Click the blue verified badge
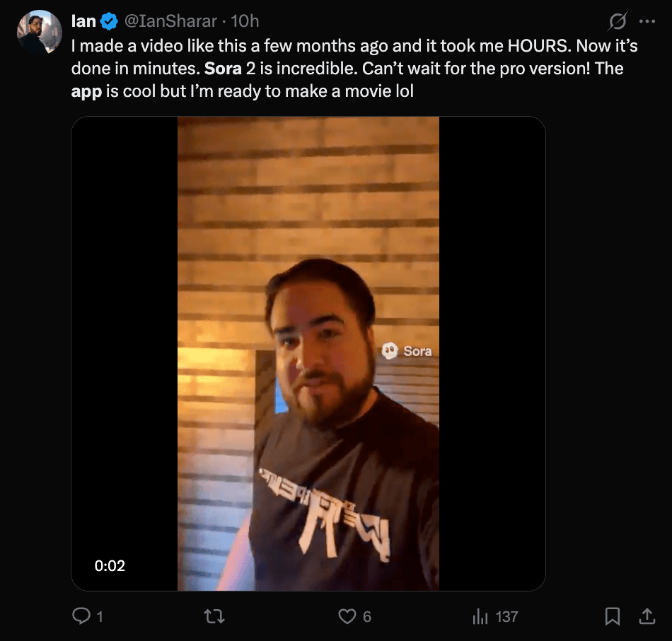The image size is (672, 641). (109, 22)
